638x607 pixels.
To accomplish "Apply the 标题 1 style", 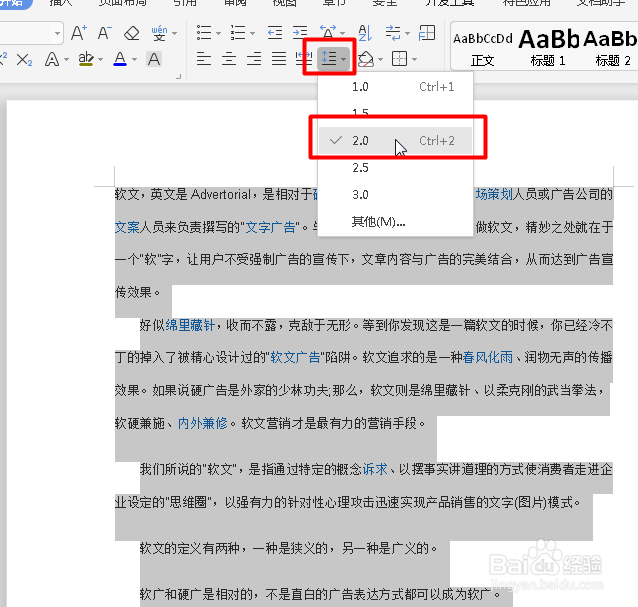I will tap(548, 49).
